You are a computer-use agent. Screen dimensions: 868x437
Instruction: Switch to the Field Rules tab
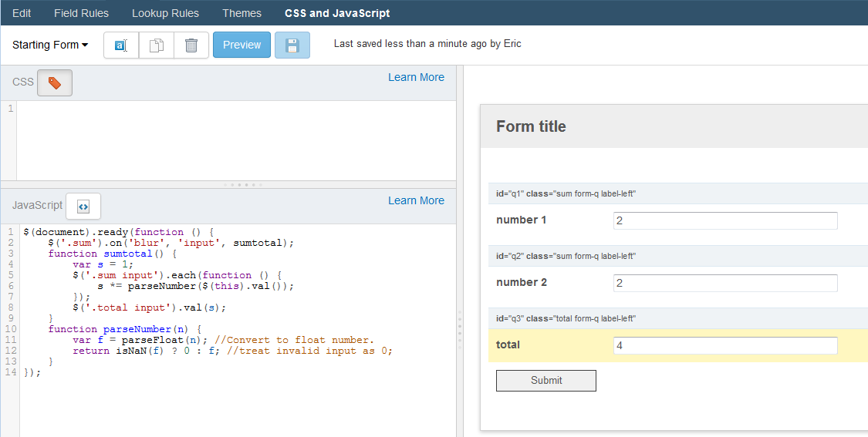pyautogui.click(x=81, y=13)
